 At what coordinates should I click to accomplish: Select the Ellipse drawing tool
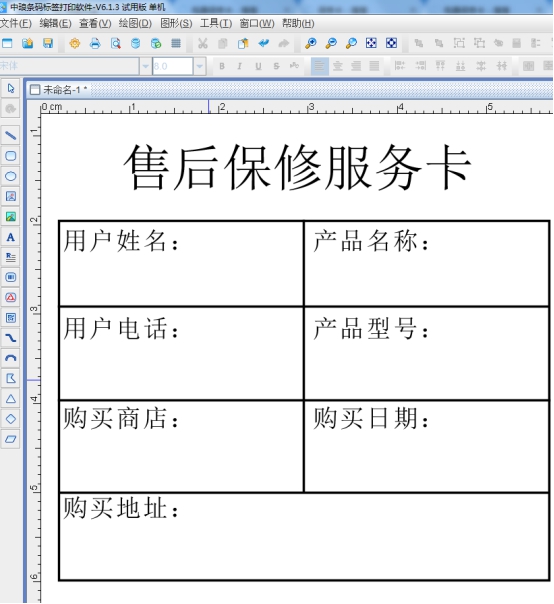(x=11, y=176)
